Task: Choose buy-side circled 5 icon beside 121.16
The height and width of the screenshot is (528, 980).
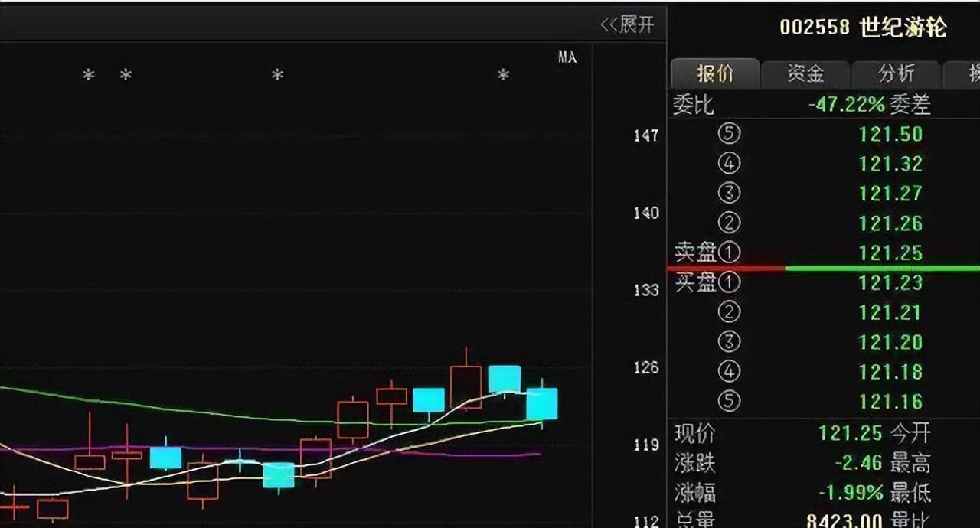Action: (x=729, y=402)
